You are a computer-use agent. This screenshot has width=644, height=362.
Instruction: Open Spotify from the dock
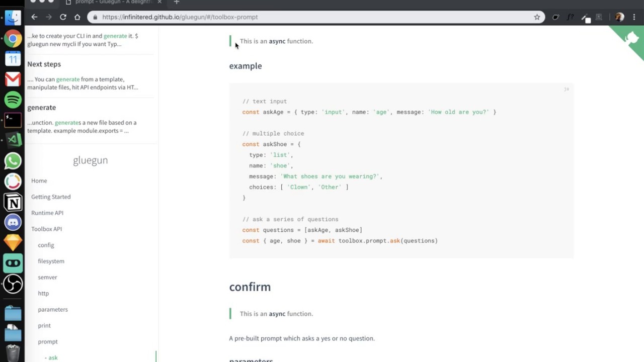coord(13,100)
